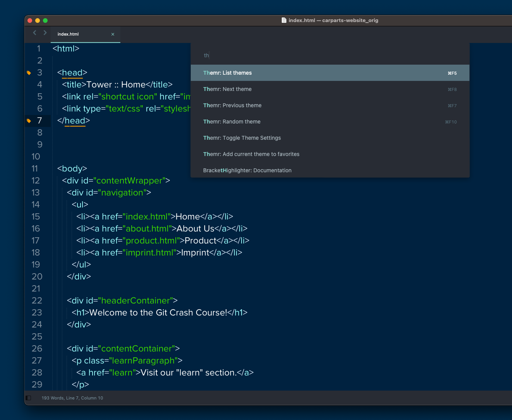This screenshot has height=420, width=512.
Task: Open "Themr: Toggle Theme Settings"
Action: pyautogui.click(x=330, y=138)
